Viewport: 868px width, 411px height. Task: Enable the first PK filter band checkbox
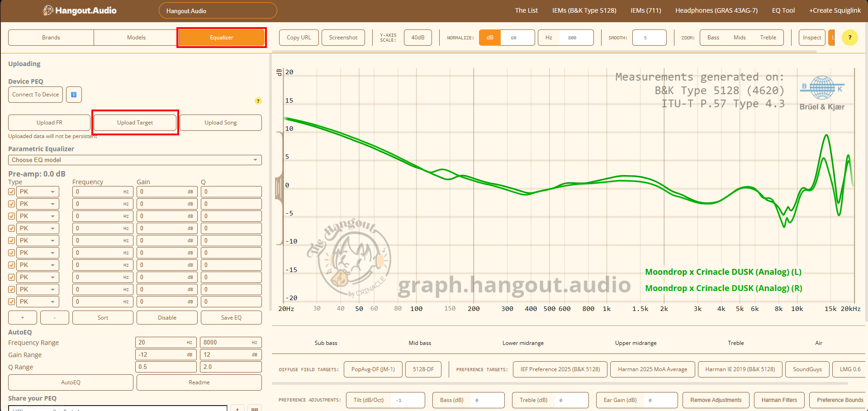[11, 191]
